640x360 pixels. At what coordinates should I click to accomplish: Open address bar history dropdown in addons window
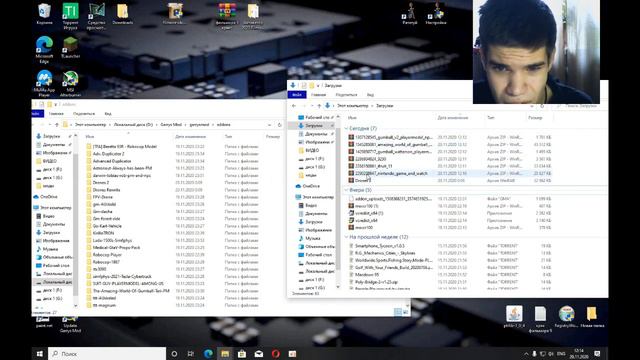click(x=269, y=124)
